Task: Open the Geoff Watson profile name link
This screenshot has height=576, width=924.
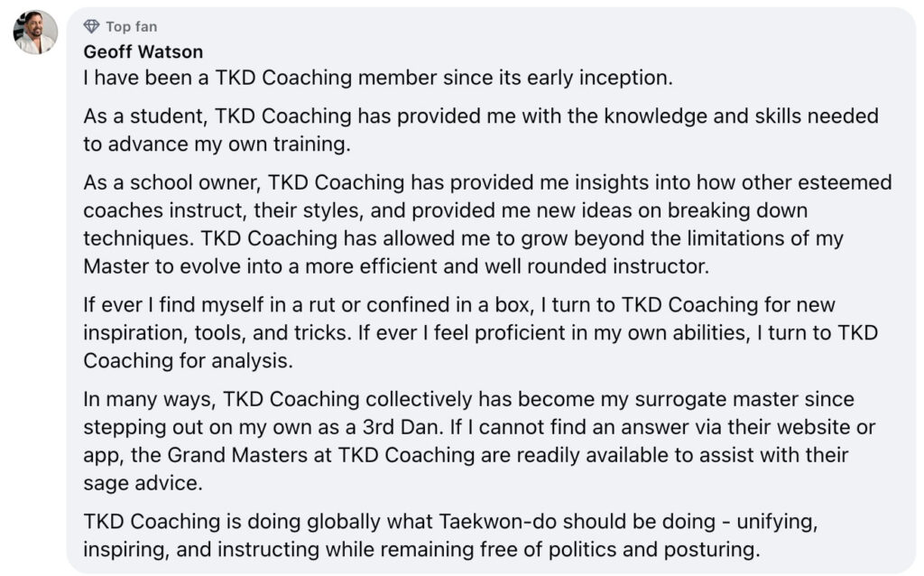Action: (x=143, y=51)
